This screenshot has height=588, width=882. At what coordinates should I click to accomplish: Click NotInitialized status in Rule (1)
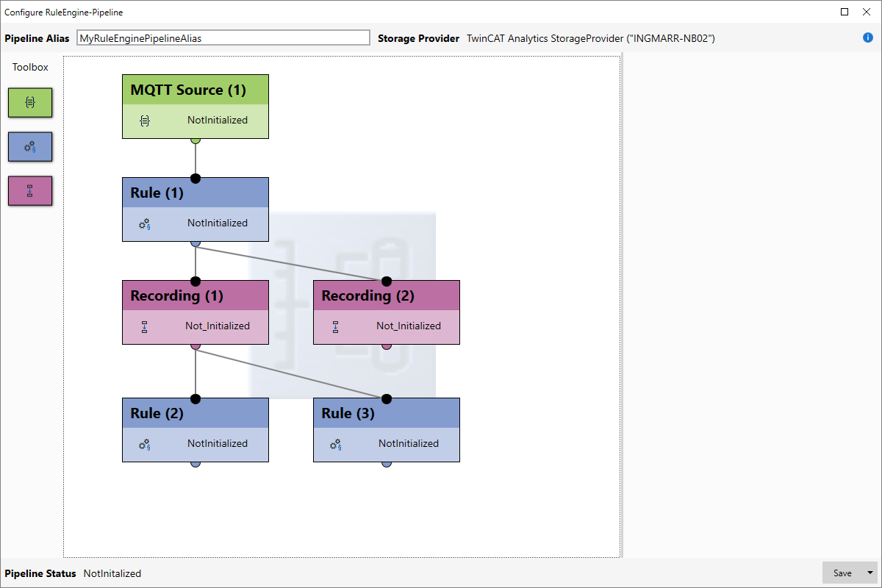pyautogui.click(x=218, y=223)
